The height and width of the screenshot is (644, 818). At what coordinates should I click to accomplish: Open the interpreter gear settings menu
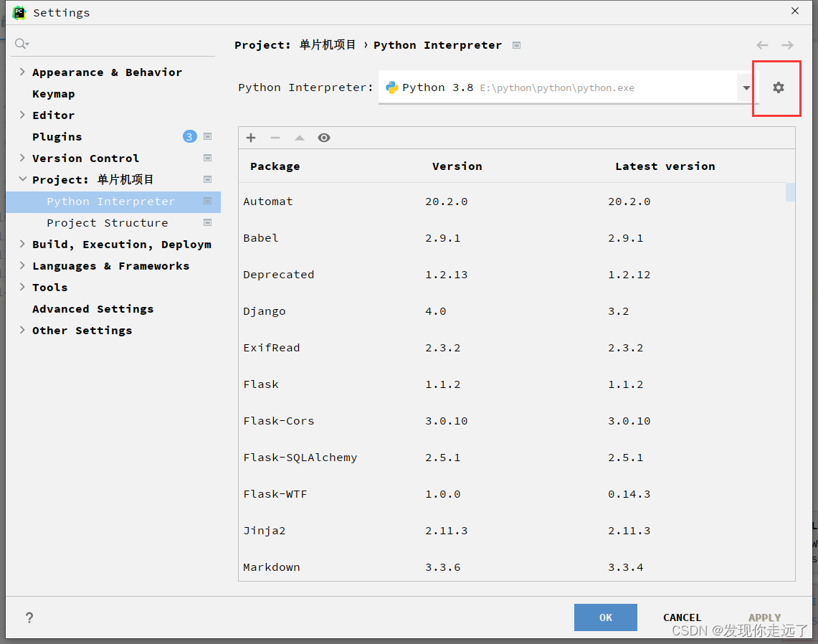(778, 87)
